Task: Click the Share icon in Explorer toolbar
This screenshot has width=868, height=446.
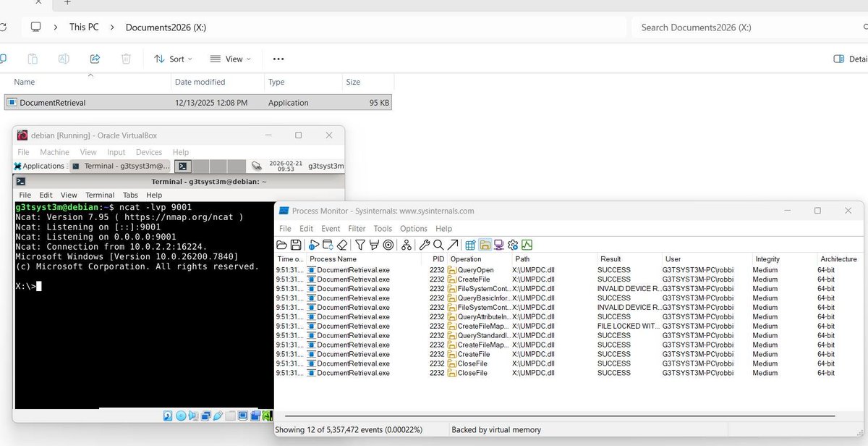Action: 95,59
